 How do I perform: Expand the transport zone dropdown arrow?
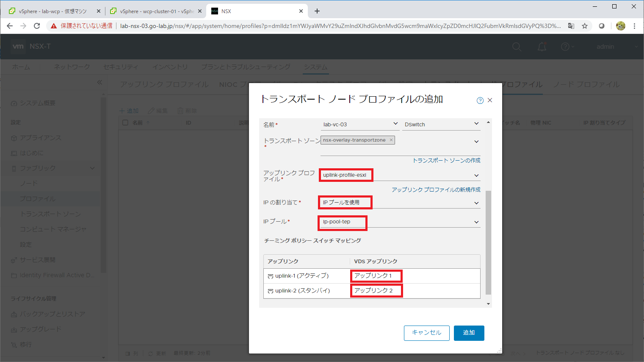click(x=476, y=142)
